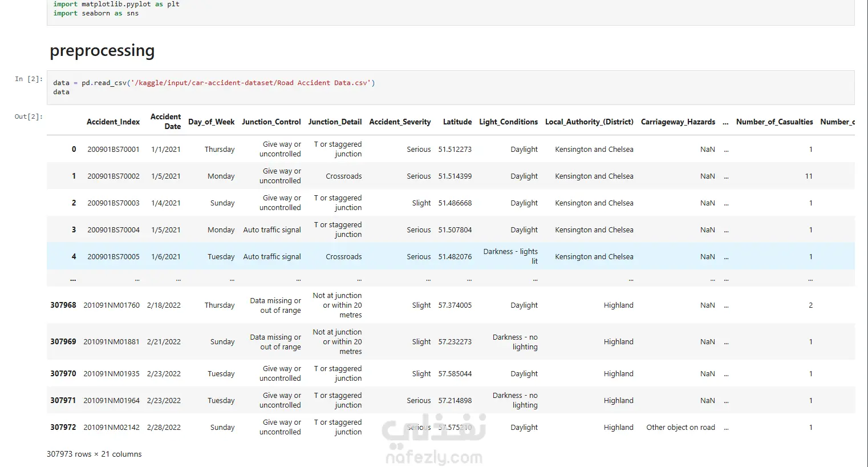Image resolution: width=868 pixels, height=467 pixels.
Task: Click latitude value 51.514399
Action: (455, 176)
